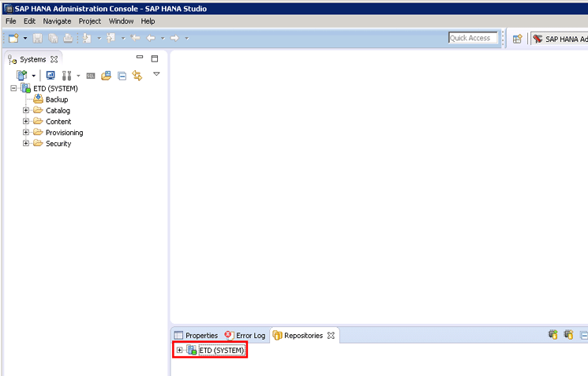Select the Backup tree item

point(56,100)
